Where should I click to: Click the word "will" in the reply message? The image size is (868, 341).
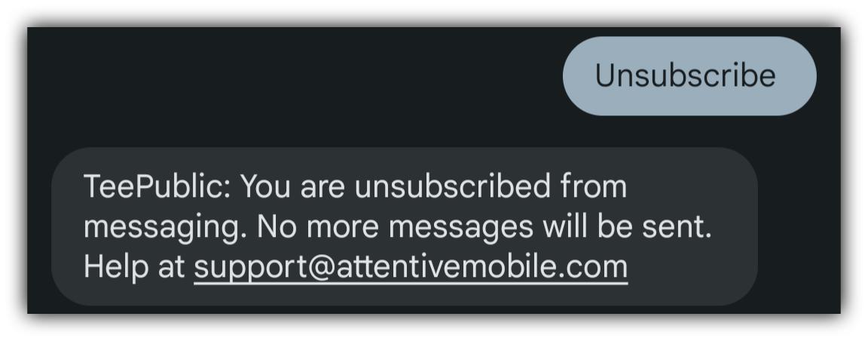tap(565, 226)
